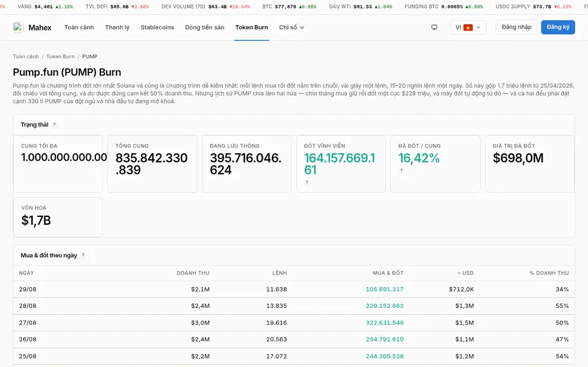Click burn amount 105.691.317
The width and height of the screenshot is (588, 367).
click(385, 290)
